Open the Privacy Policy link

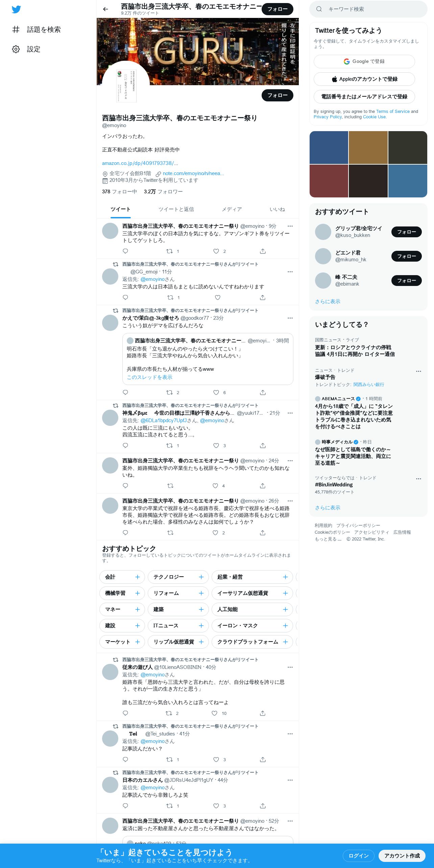[x=328, y=117]
